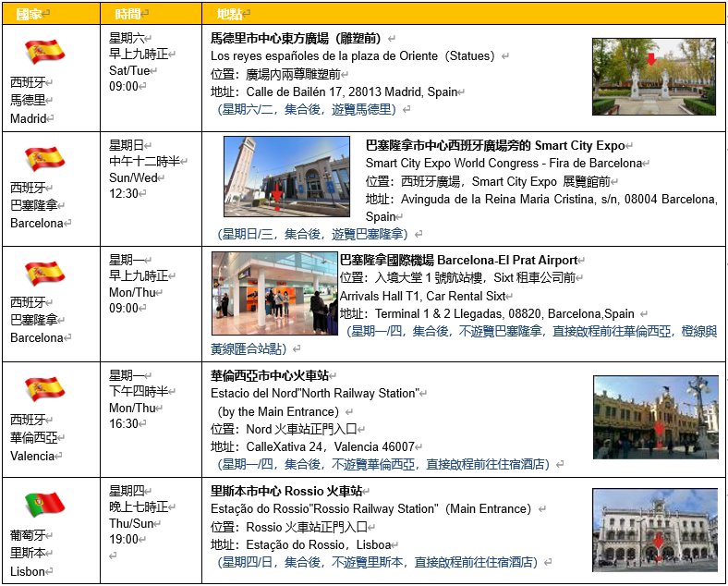Click address 'Avinguda de la Reina Maria Cristina'
The width and height of the screenshot is (728, 586).
coord(497,200)
